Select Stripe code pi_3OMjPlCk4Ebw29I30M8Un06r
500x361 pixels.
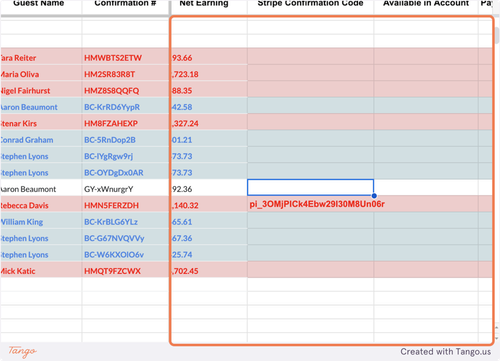point(317,204)
